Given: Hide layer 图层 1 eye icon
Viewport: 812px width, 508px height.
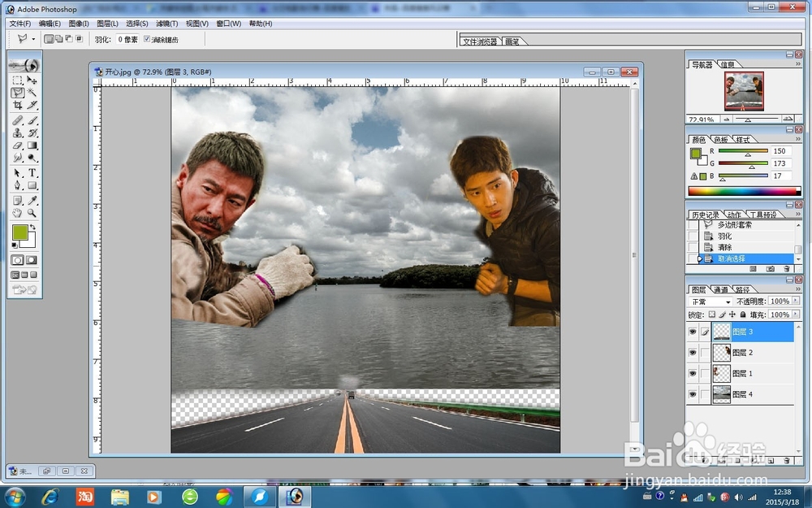Looking at the screenshot, I should pos(693,373).
